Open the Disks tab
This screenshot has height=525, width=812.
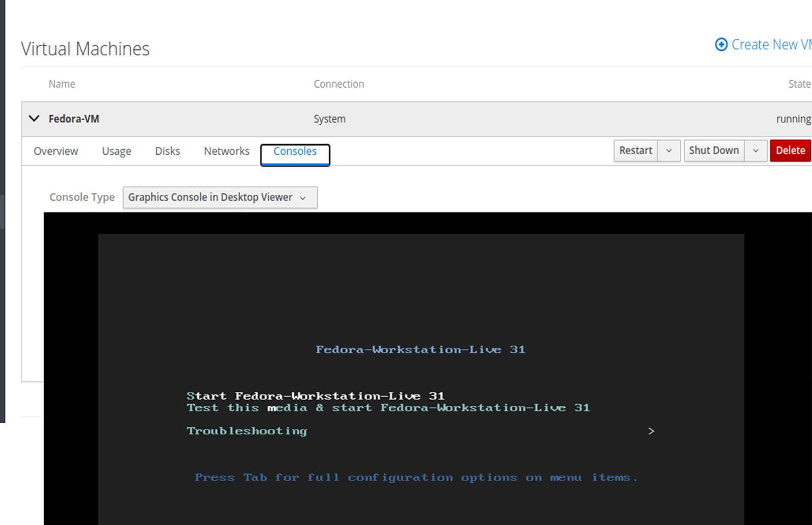167,151
